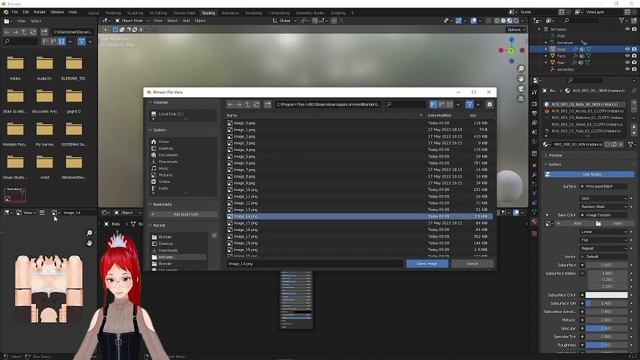
Task: Toggle Face render camera icon in outliner
Action: [x=634, y=56]
